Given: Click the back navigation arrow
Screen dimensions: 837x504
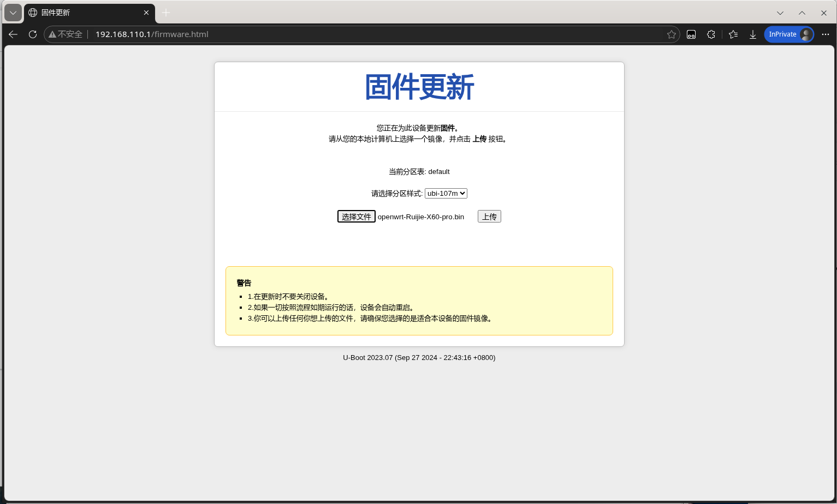Looking at the screenshot, I should (13, 34).
